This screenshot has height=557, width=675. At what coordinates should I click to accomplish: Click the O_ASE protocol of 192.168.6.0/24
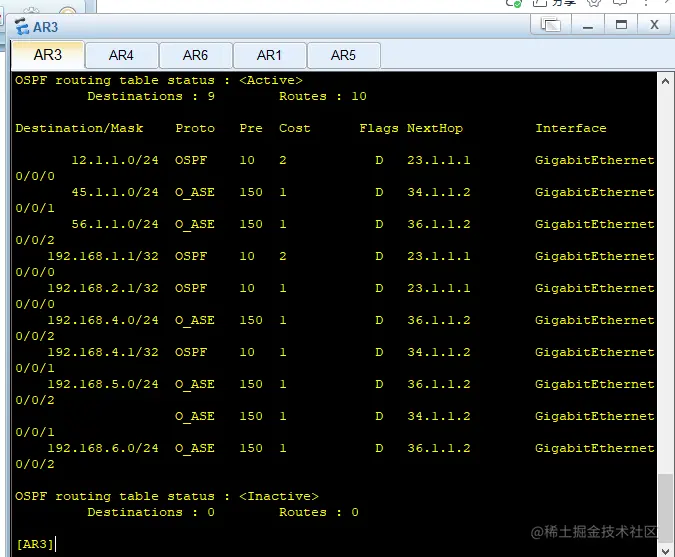(x=195, y=449)
